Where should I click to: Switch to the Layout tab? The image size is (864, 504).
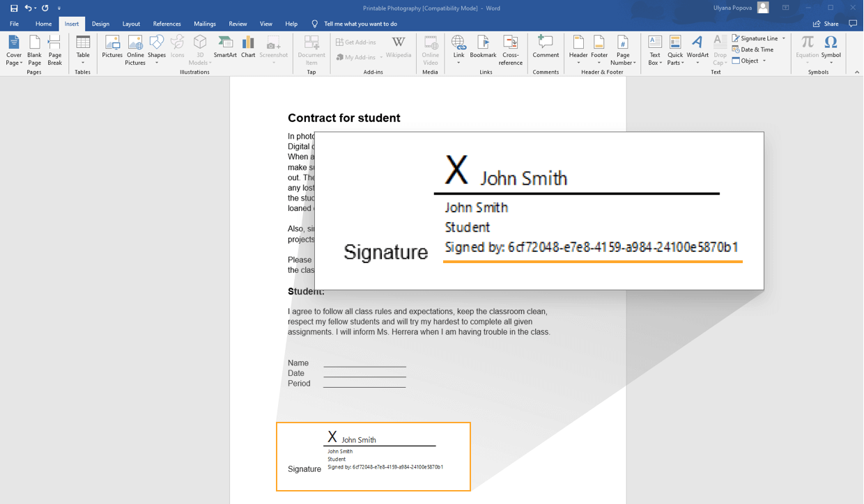pyautogui.click(x=131, y=24)
